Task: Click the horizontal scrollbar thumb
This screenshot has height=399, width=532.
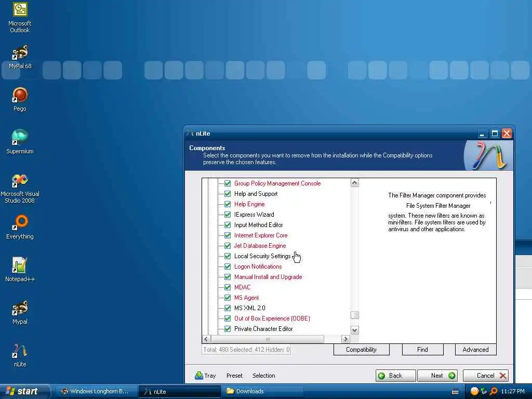Action: tap(268, 339)
